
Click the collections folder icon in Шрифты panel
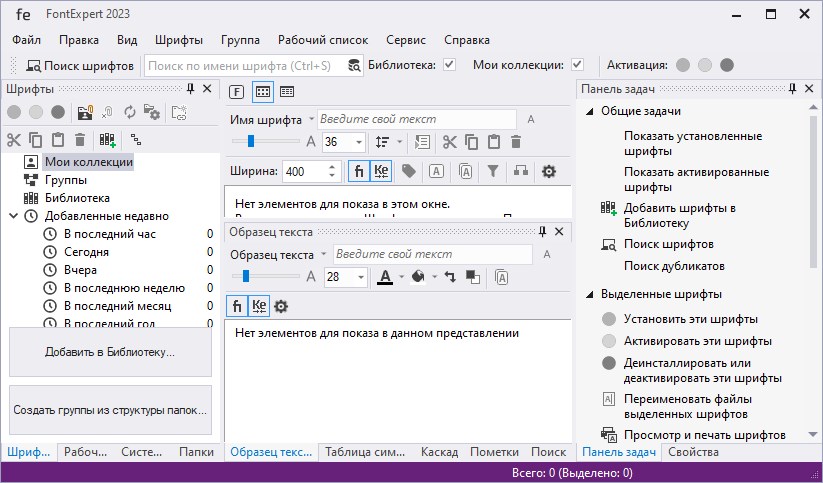[85, 112]
